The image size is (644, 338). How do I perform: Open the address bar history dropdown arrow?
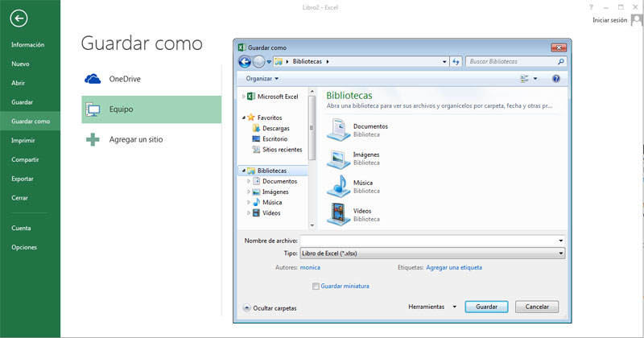coord(444,62)
